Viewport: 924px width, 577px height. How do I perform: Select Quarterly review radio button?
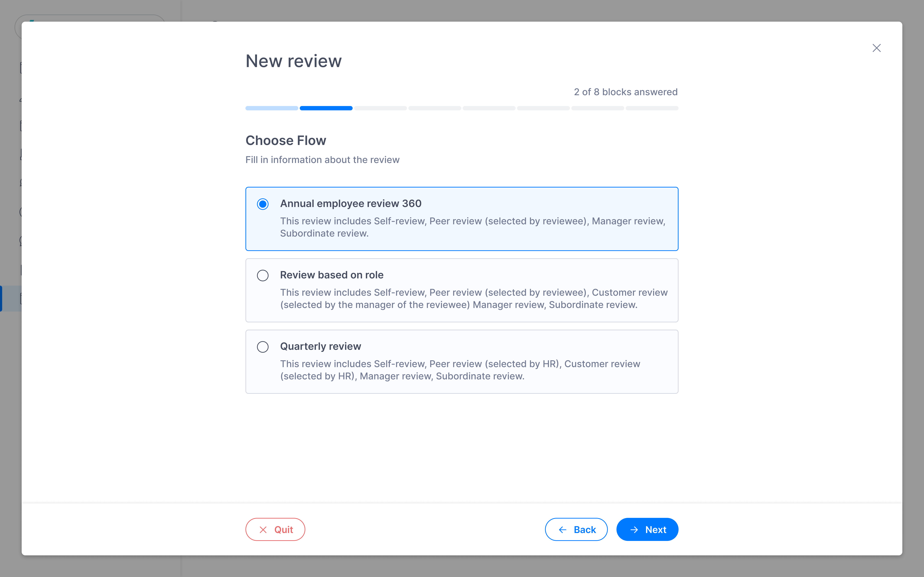tap(263, 347)
